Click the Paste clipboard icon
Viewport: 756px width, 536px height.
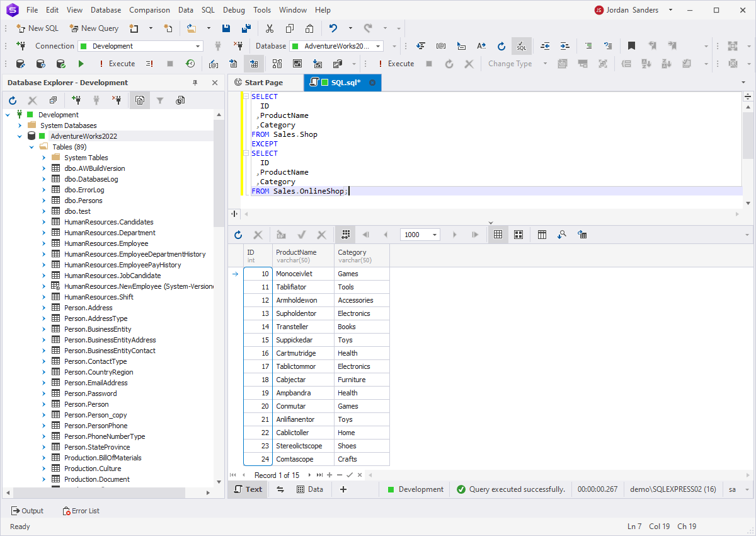click(309, 28)
